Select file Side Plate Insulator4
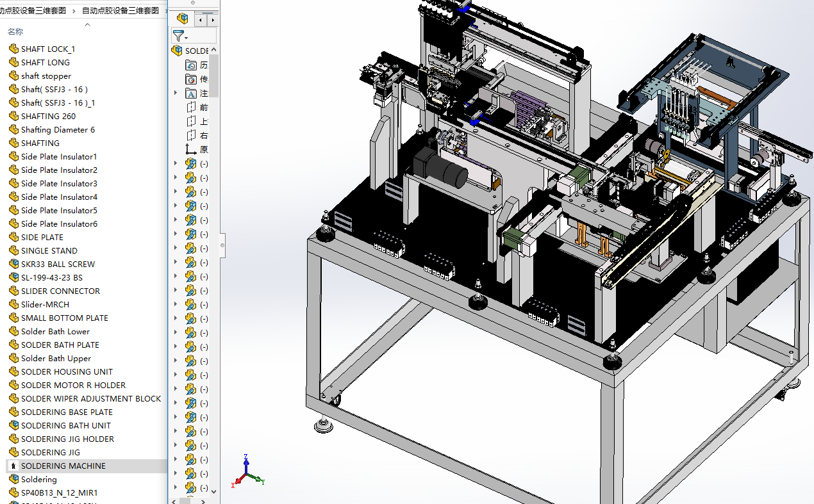 [59, 197]
